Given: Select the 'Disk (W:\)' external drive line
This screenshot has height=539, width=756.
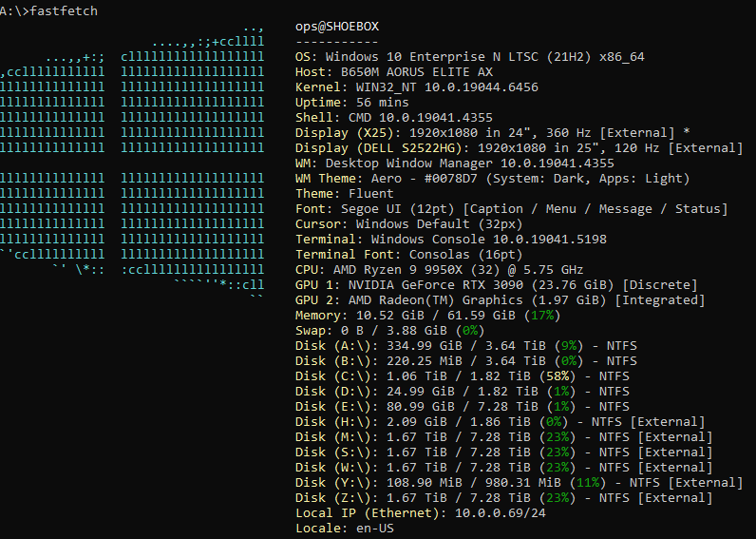Looking at the screenshot, I should (503, 468).
